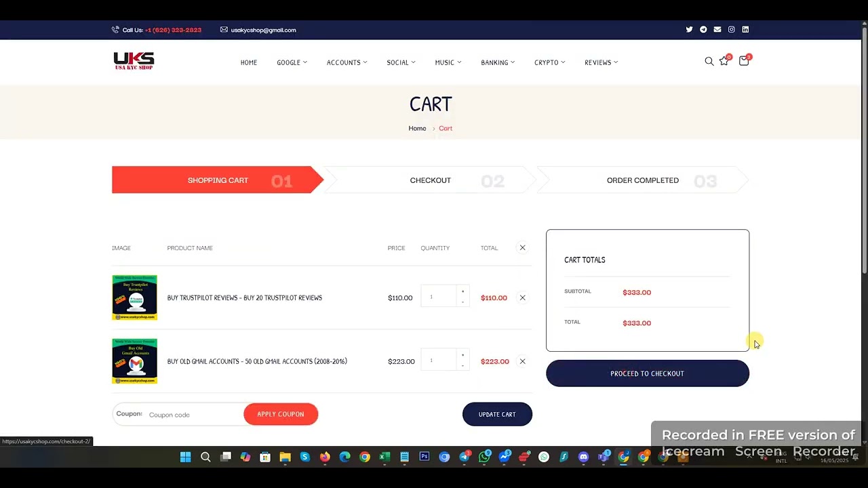Open Task View on the taskbar
This screenshot has width=868, height=488.
click(225, 457)
